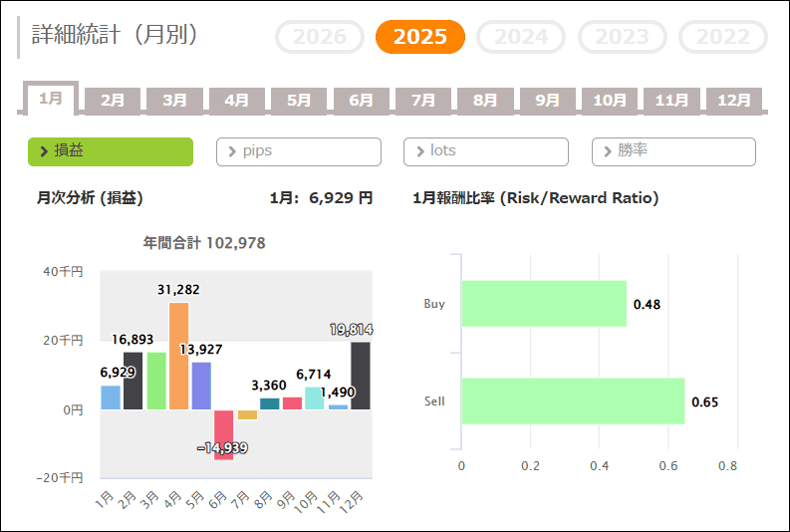The height and width of the screenshot is (532, 790).
Task: Click the orange April bar showing 31,282
Action: pos(179,356)
